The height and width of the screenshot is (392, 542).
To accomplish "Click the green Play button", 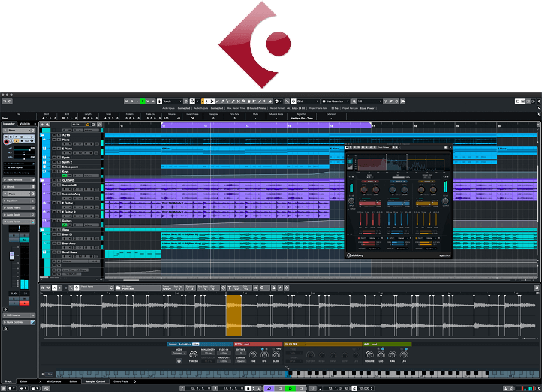I will click(x=291, y=388).
